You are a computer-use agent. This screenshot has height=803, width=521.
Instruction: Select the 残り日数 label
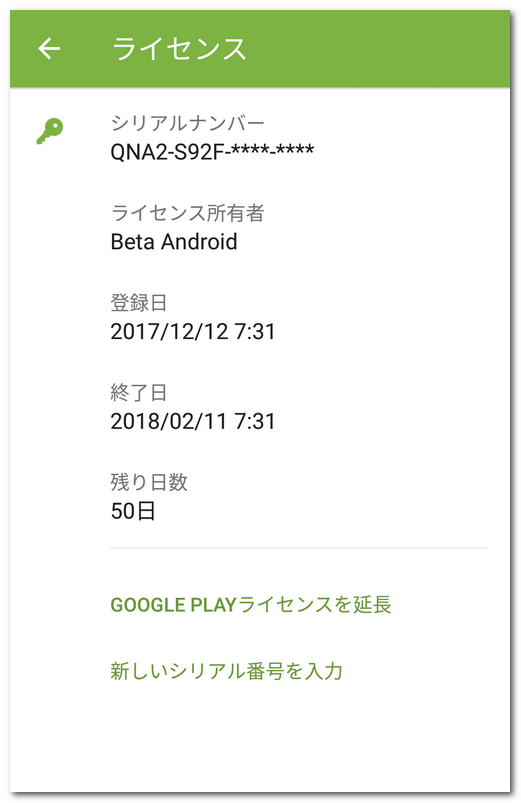click(149, 482)
